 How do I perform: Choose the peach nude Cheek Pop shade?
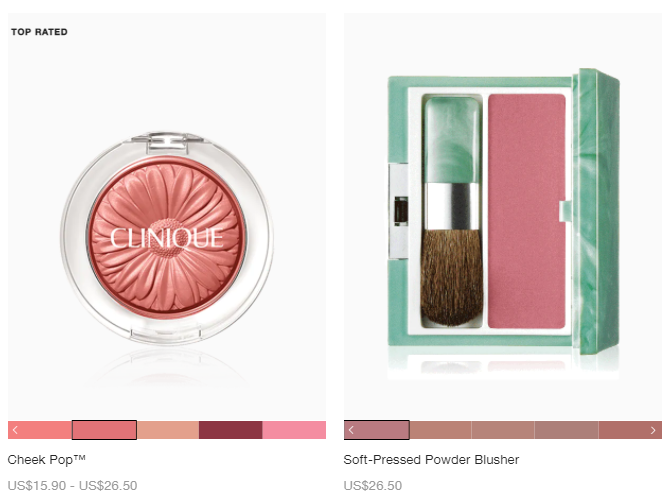point(168,430)
